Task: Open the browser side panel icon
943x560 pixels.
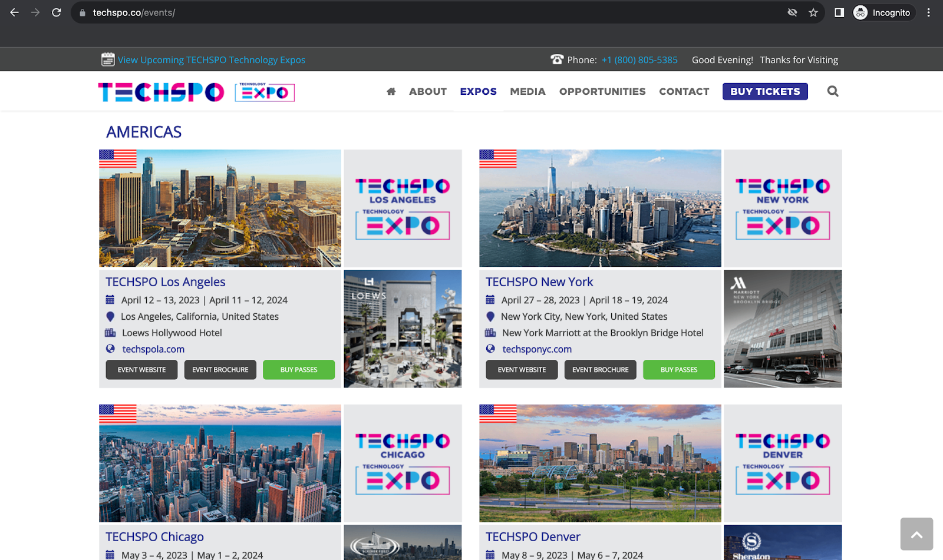Action: coord(839,12)
